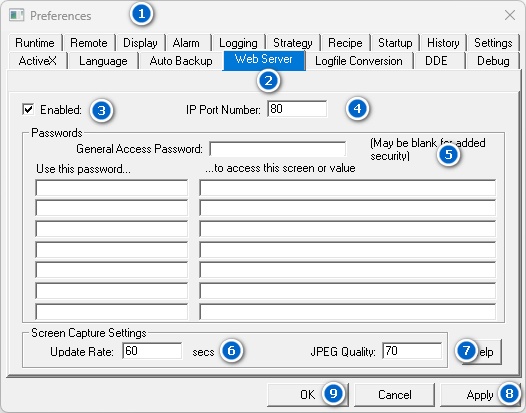The image size is (526, 413).
Task: Apply the preference changes
Action: (480, 395)
